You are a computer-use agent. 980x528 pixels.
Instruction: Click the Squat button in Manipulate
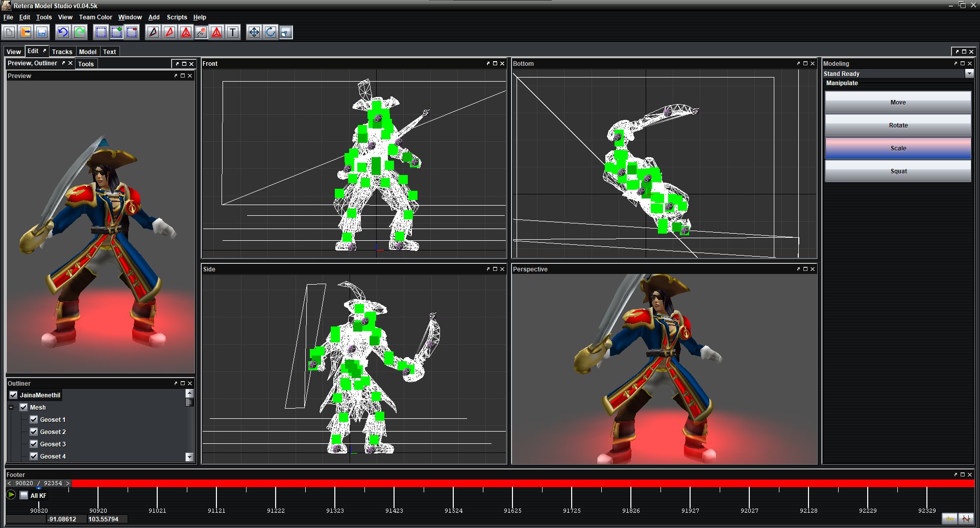[898, 171]
